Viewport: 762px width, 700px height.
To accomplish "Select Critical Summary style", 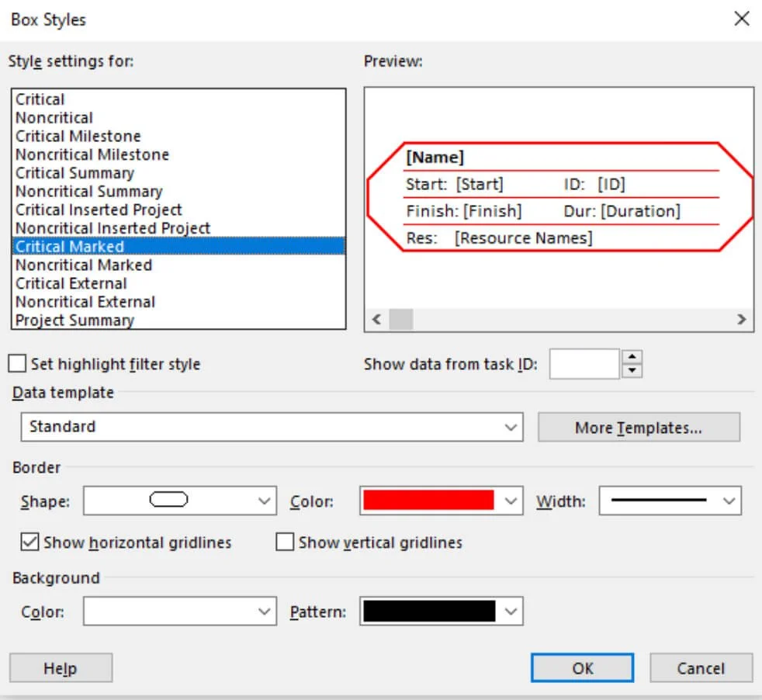I will click(178, 173).
